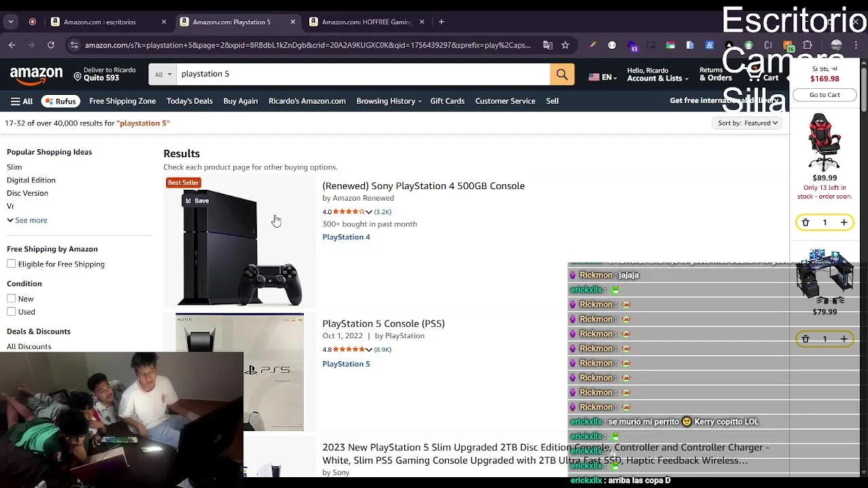Expand the 4.8 star rating popover chevron
868x488 pixels.
click(x=369, y=350)
